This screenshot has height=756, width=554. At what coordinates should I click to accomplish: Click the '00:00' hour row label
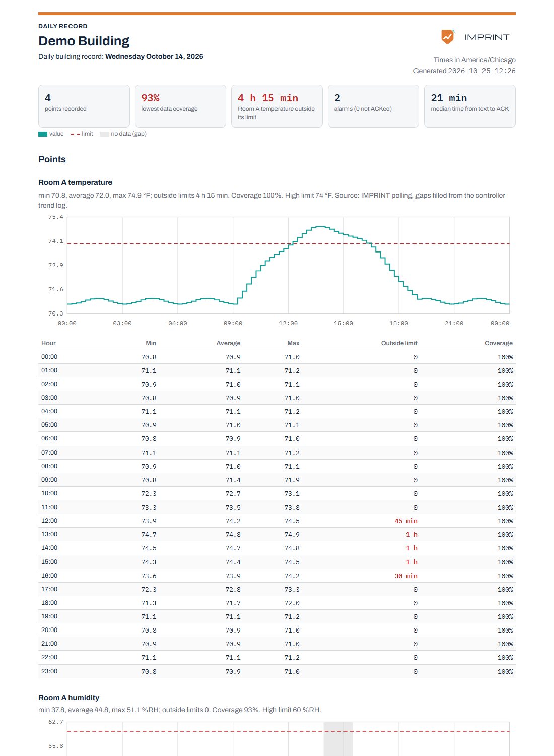pos(49,357)
